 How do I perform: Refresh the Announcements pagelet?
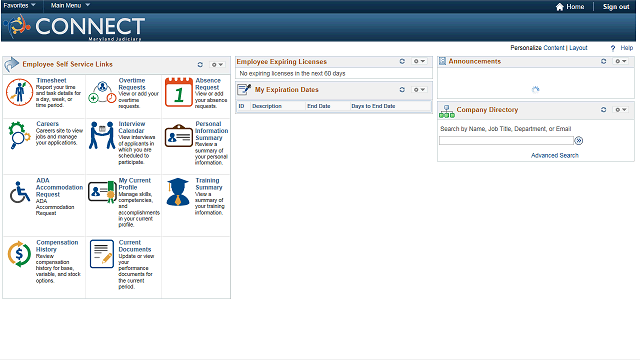tap(603, 61)
